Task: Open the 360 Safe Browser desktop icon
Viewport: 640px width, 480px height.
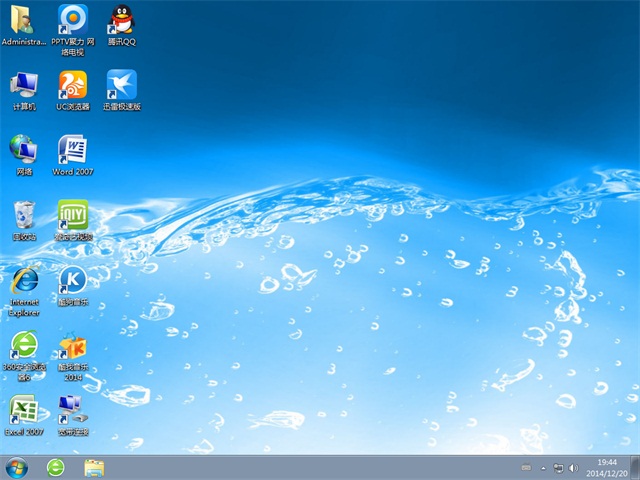Action: (23, 346)
